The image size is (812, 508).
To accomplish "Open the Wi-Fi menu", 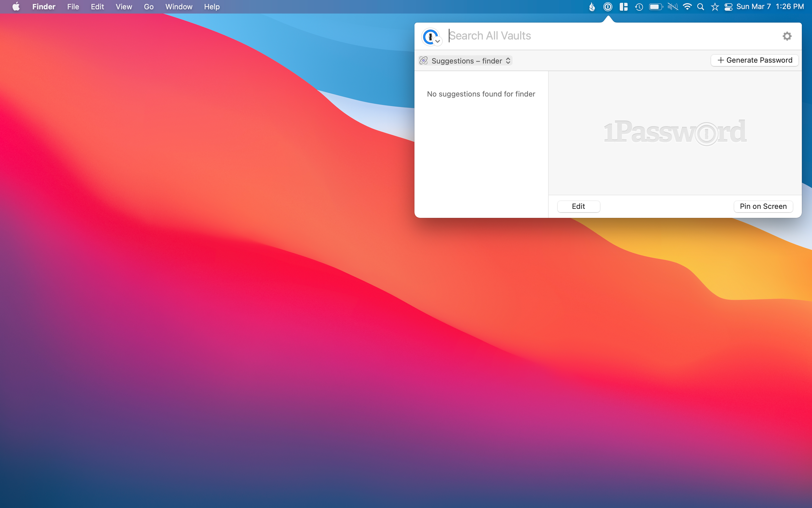I will click(x=687, y=7).
